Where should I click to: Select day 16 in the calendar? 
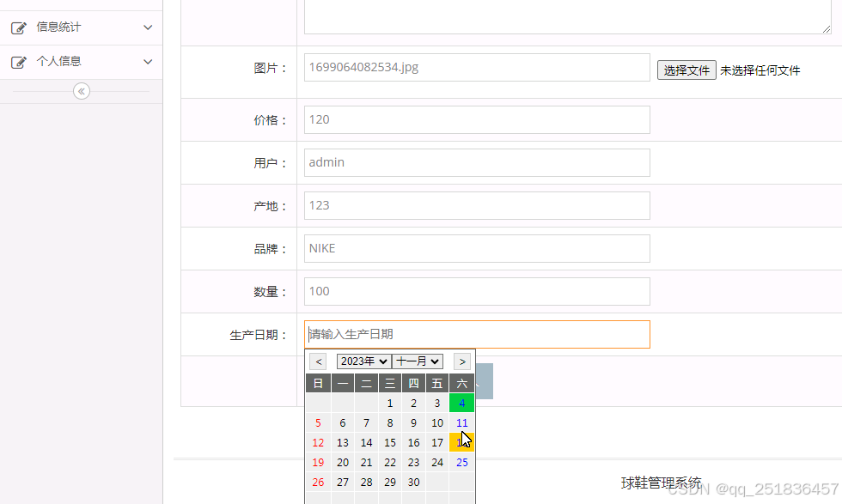tap(413, 443)
